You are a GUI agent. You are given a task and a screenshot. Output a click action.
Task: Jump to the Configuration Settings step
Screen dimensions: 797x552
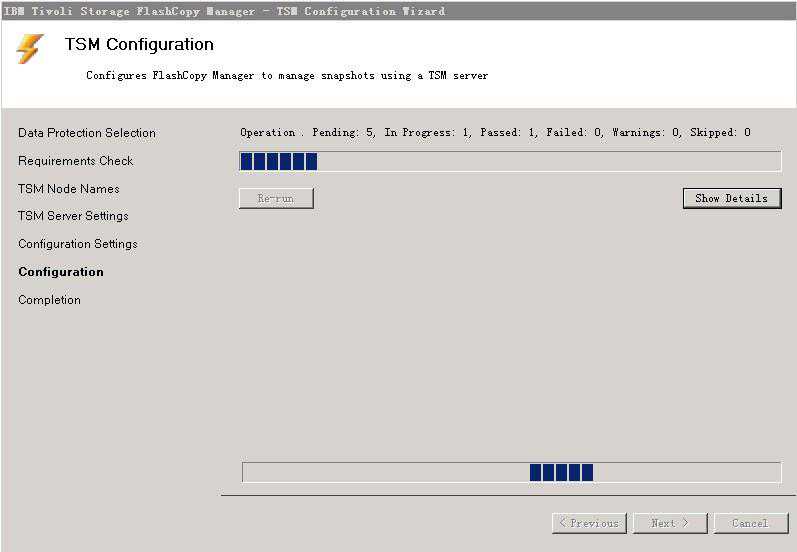point(78,244)
